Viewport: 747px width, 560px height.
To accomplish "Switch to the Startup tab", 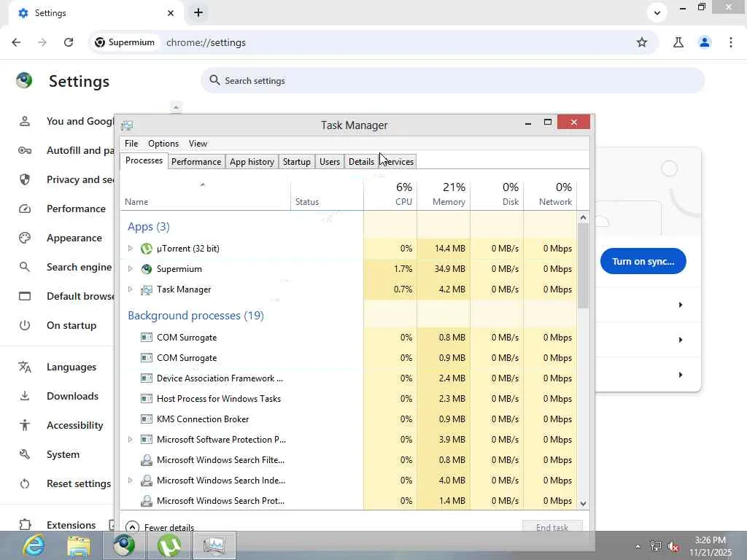I will click(296, 162).
